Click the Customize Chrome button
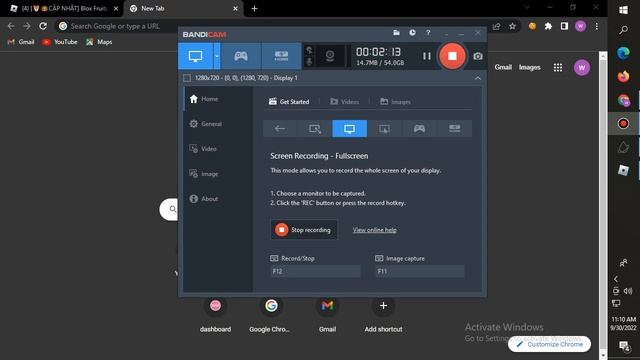The width and height of the screenshot is (640, 360). click(x=549, y=344)
